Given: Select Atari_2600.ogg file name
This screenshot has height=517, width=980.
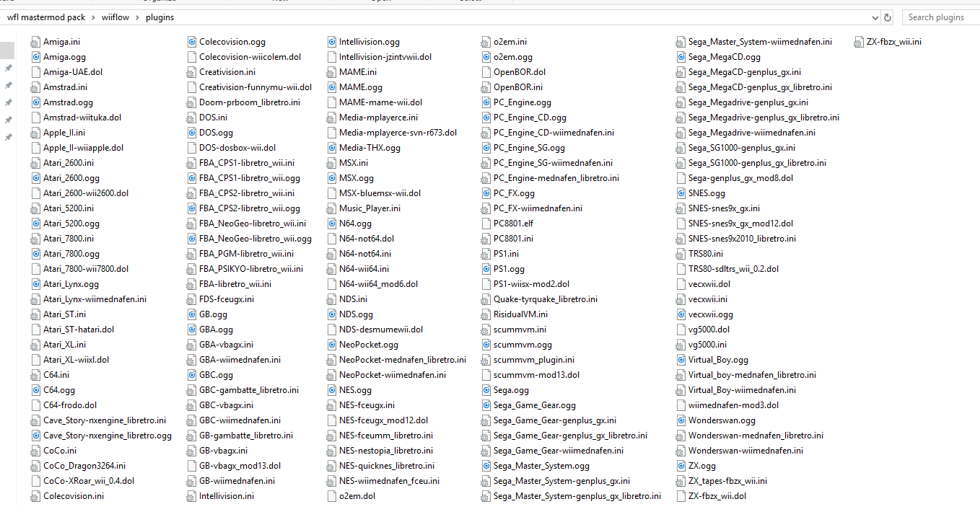Looking at the screenshot, I should (71, 178).
